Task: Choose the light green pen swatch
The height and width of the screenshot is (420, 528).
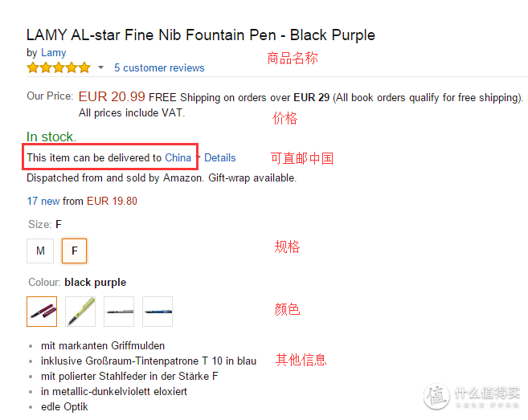Action: (x=80, y=312)
